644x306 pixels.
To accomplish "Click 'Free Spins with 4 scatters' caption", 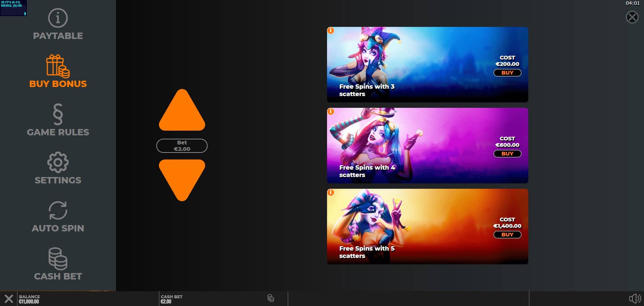I will [x=367, y=171].
